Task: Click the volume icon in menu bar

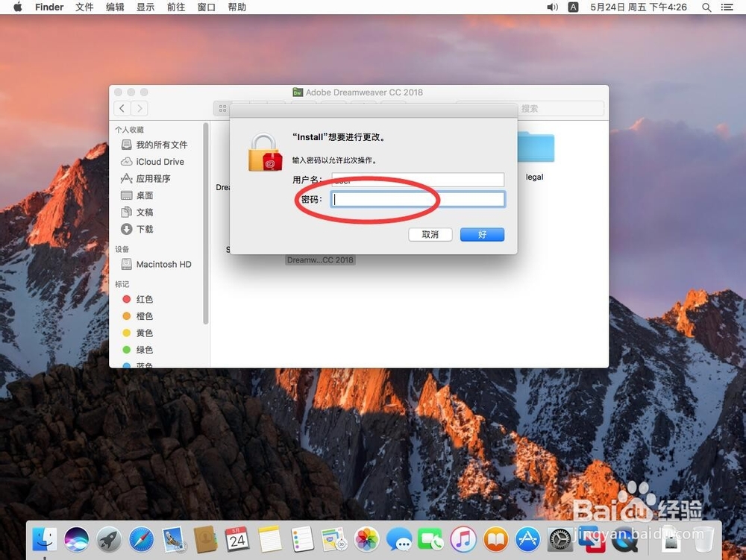Action: (x=552, y=7)
